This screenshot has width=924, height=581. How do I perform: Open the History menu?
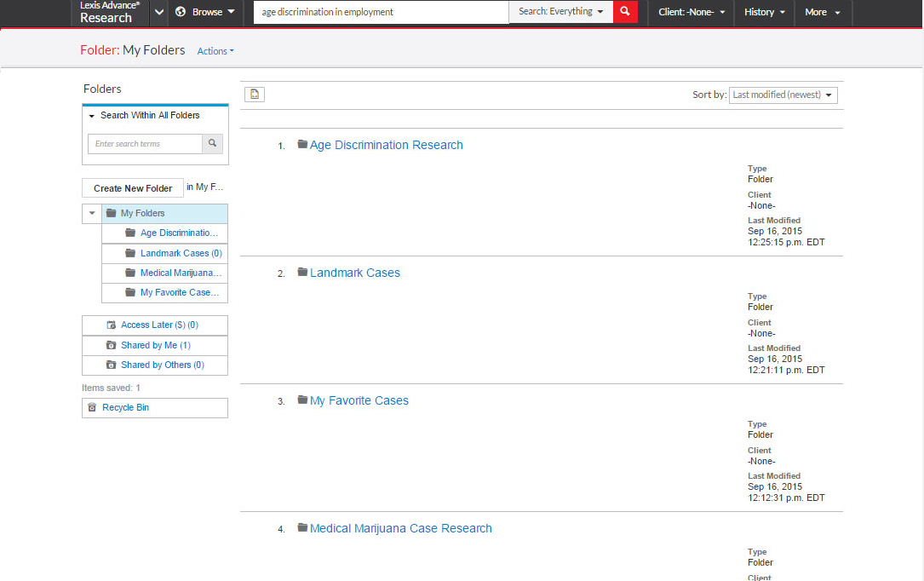click(x=764, y=12)
